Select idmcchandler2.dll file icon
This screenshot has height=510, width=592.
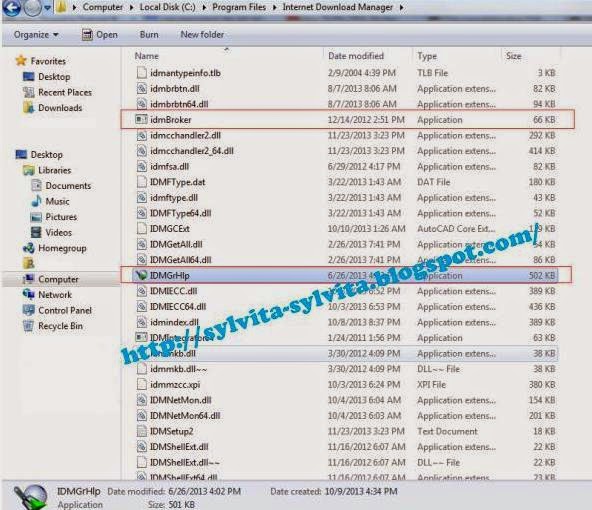tap(141, 135)
